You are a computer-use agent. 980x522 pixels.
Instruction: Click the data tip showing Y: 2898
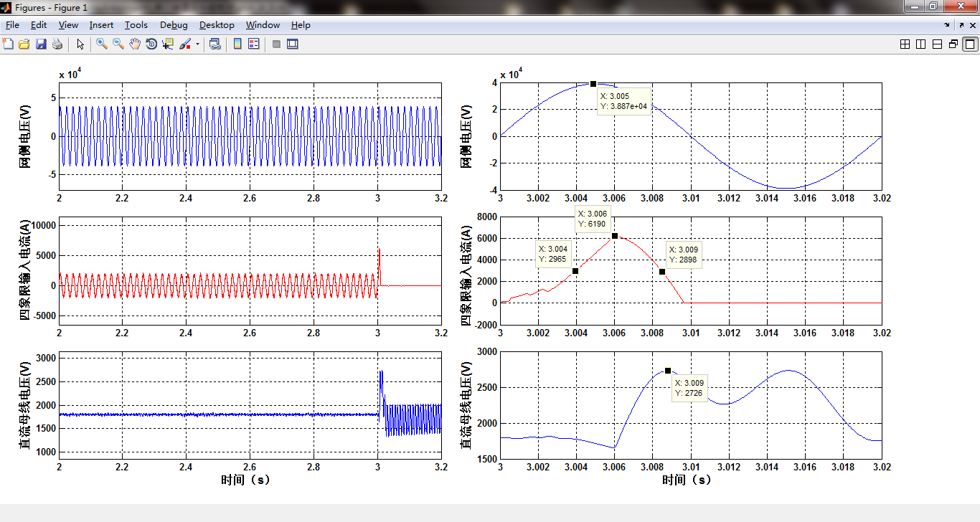pyautogui.click(x=684, y=255)
